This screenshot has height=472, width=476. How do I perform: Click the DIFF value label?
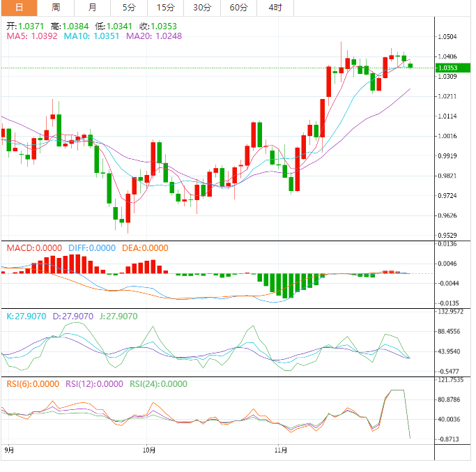click(92, 248)
